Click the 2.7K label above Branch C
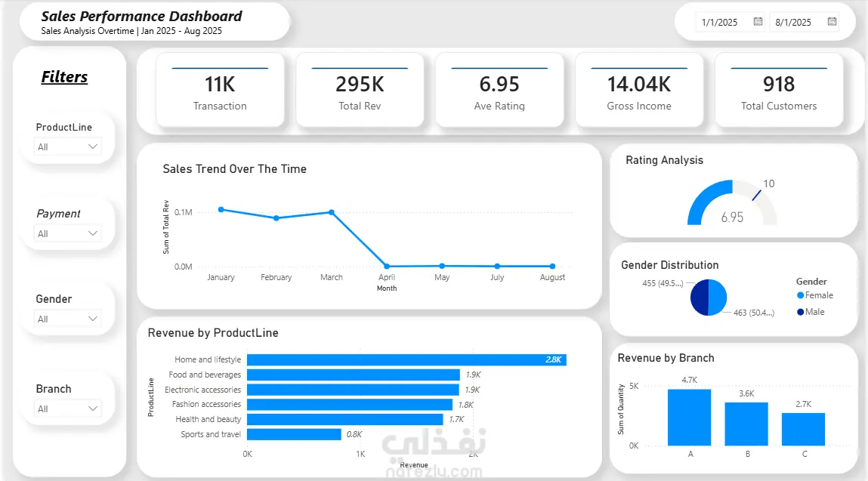 [x=803, y=404]
